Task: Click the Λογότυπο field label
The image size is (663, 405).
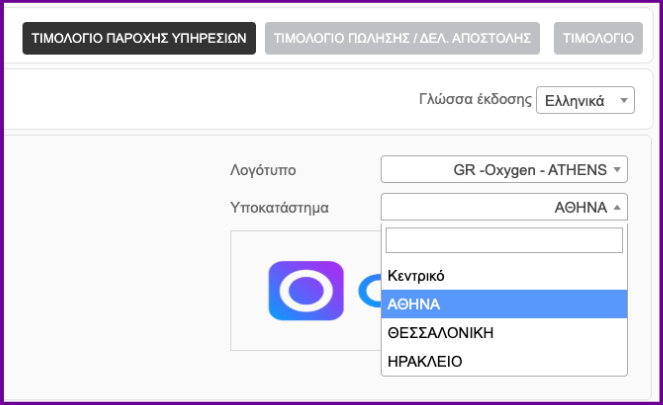Action: 263,170
